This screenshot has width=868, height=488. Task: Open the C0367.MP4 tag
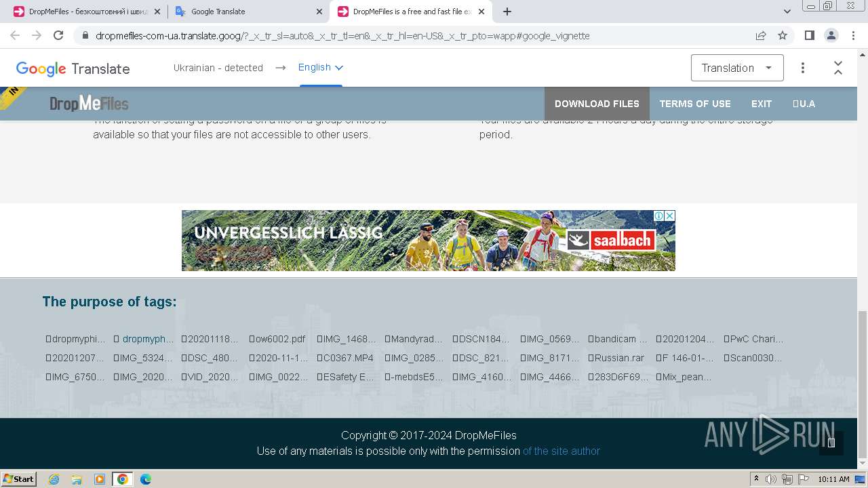coord(344,358)
